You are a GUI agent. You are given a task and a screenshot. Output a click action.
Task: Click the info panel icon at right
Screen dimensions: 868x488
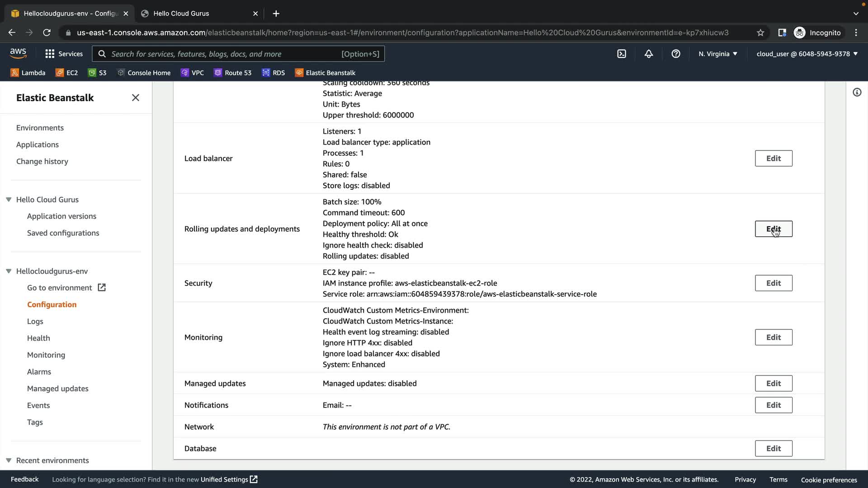point(857,93)
